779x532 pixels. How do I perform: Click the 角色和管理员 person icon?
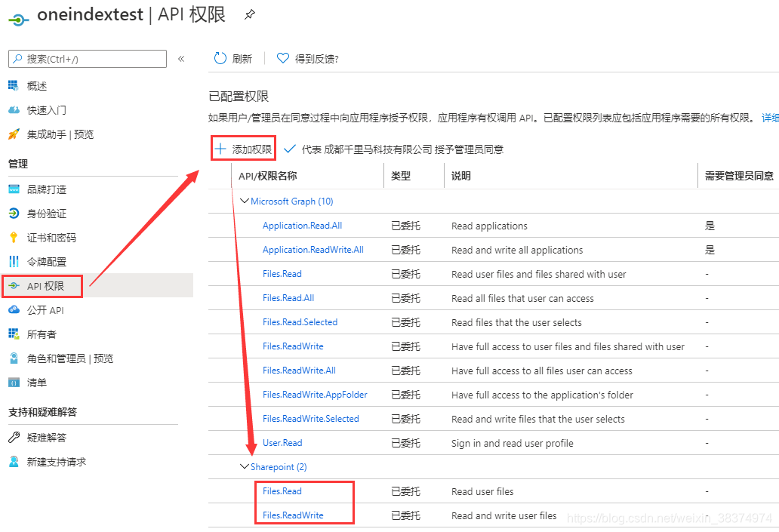coord(14,358)
